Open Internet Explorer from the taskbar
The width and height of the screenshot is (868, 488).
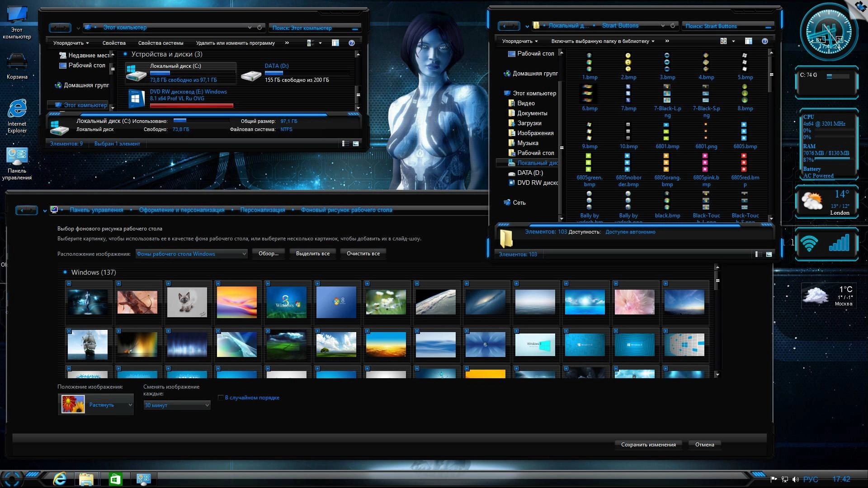tap(59, 479)
